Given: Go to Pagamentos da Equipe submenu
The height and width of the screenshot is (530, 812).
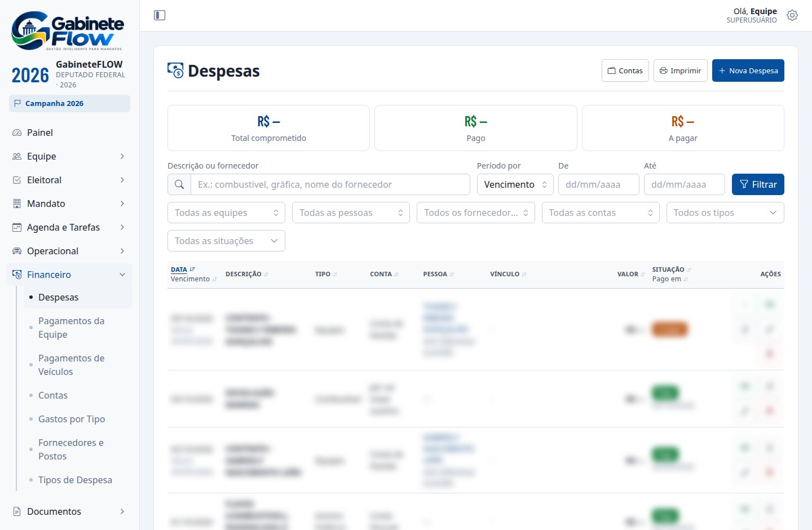Looking at the screenshot, I should tap(71, 328).
